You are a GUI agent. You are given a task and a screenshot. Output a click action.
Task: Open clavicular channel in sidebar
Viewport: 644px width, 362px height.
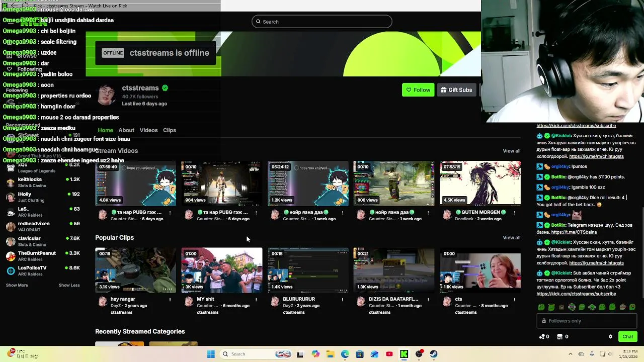[x=43, y=241]
